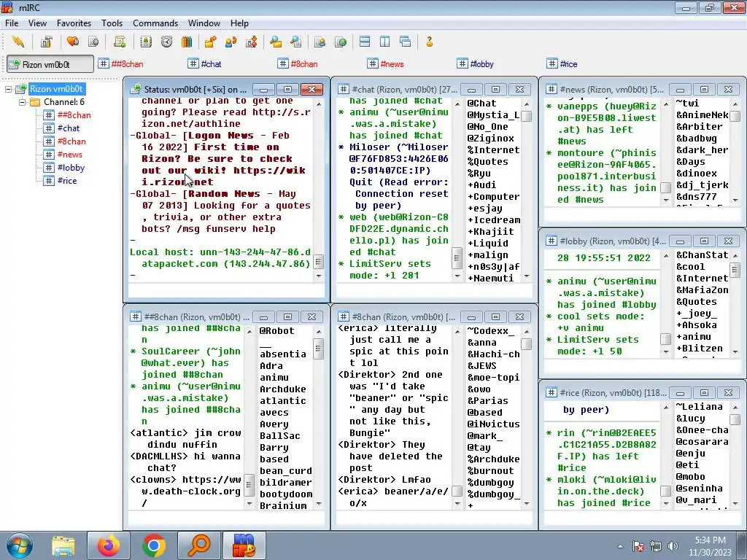The image size is (747, 560).
Task: Switch to #rice in the switchbar
Action: pyautogui.click(x=562, y=64)
